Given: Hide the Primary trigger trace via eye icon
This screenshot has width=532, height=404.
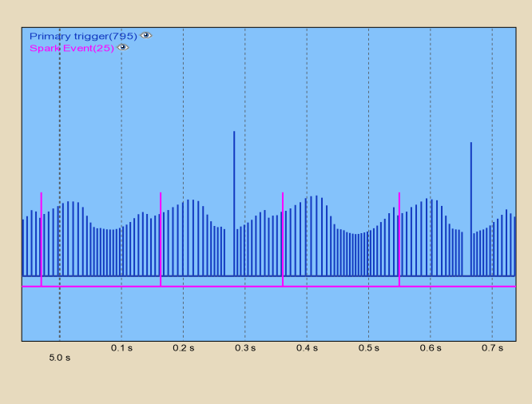Looking at the screenshot, I should tap(145, 36).
